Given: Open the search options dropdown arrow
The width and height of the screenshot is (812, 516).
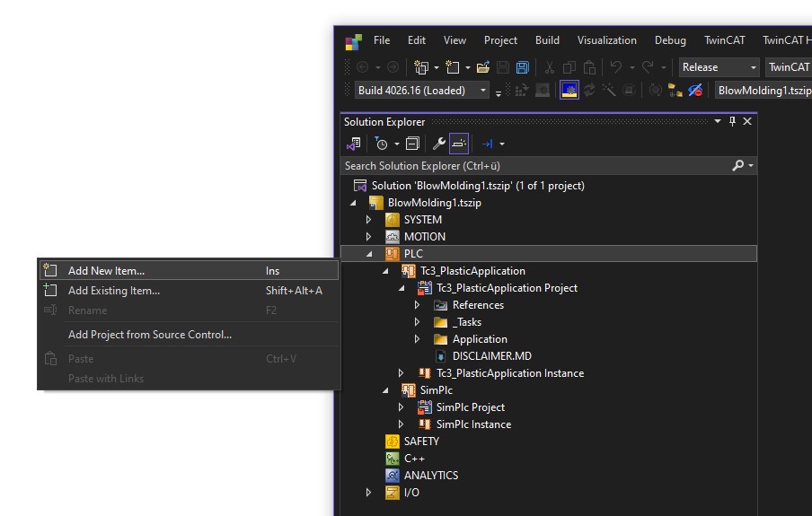Looking at the screenshot, I should (751, 166).
